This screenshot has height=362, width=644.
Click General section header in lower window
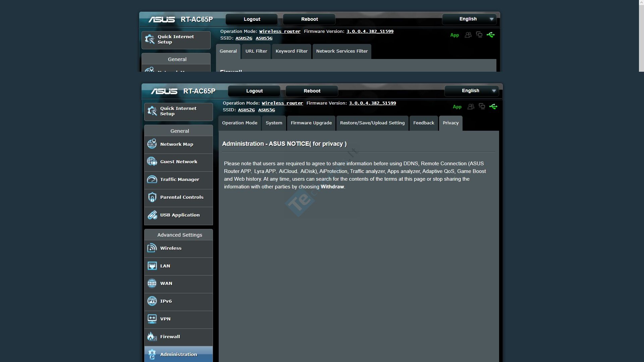[178, 131]
